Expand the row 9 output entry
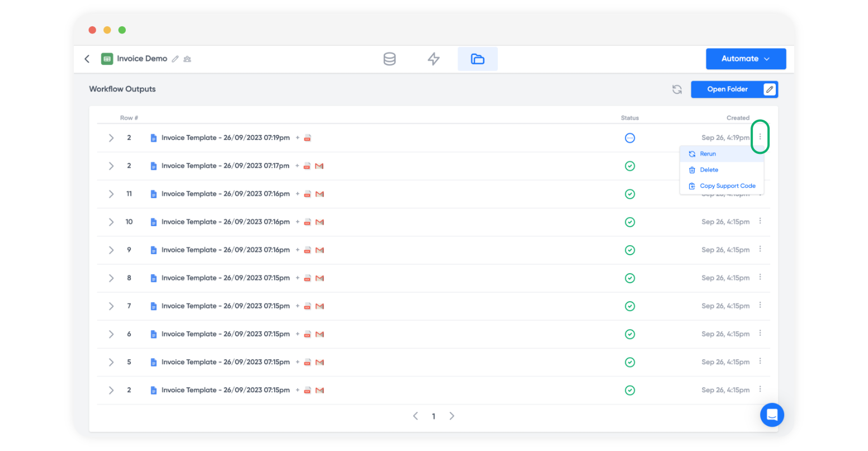 111,250
